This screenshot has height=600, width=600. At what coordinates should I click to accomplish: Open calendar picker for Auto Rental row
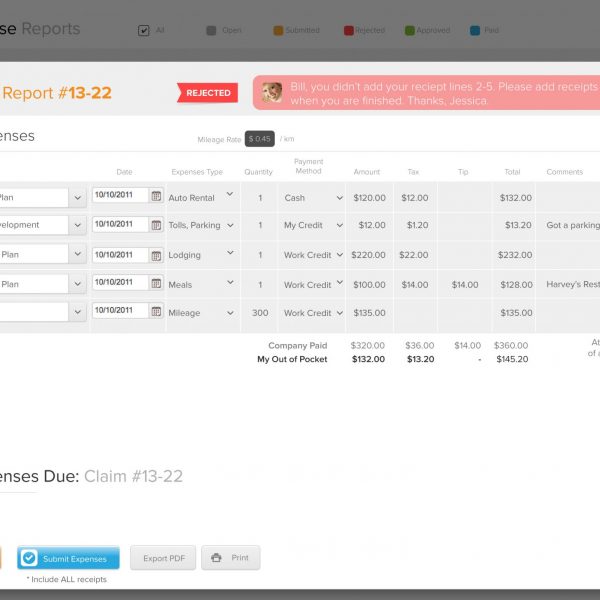click(x=156, y=196)
